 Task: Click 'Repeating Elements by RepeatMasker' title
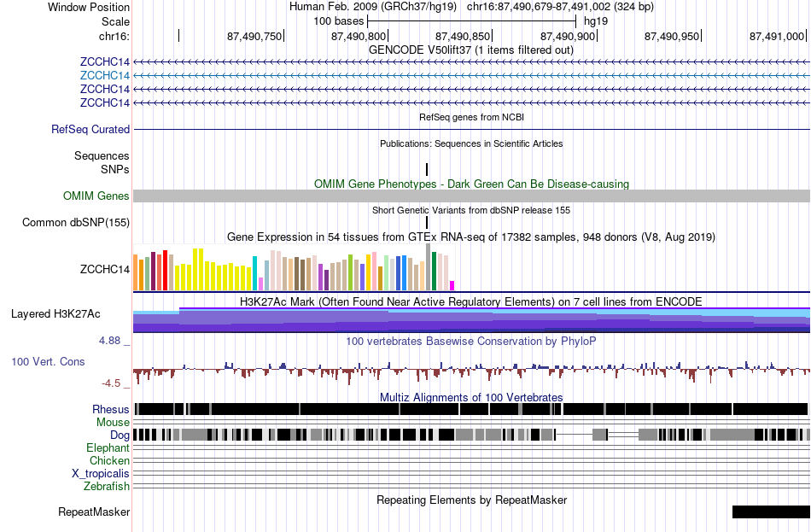click(x=472, y=500)
